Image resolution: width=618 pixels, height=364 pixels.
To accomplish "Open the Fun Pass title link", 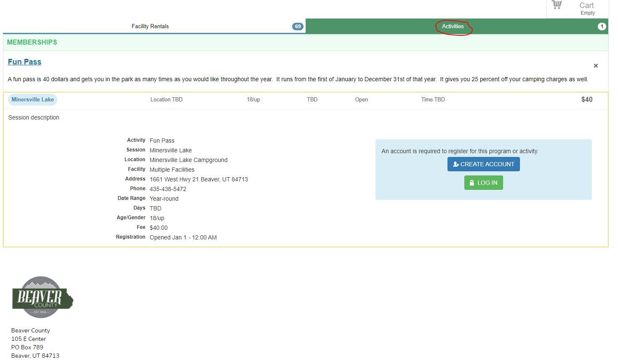I will (x=24, y=62).
